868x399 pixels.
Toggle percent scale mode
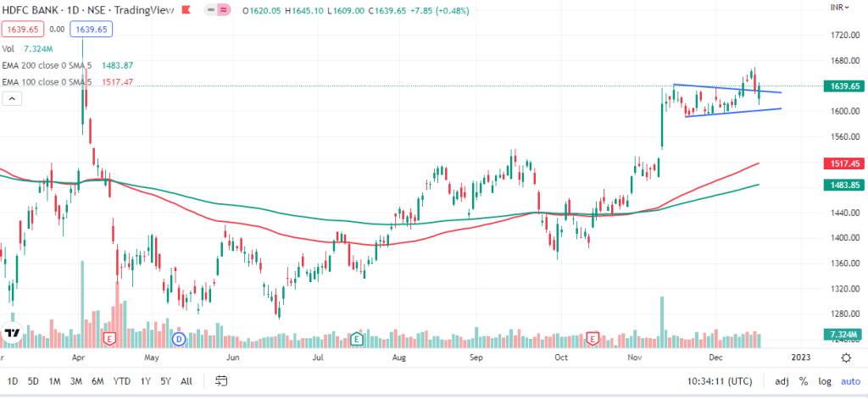[x=803, y=381]
